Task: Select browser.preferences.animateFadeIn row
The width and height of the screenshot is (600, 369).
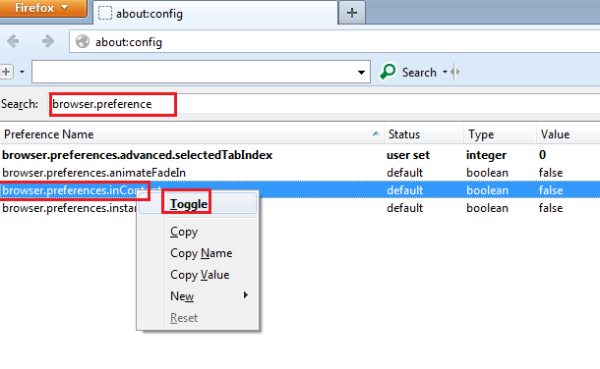Action: 300,173
